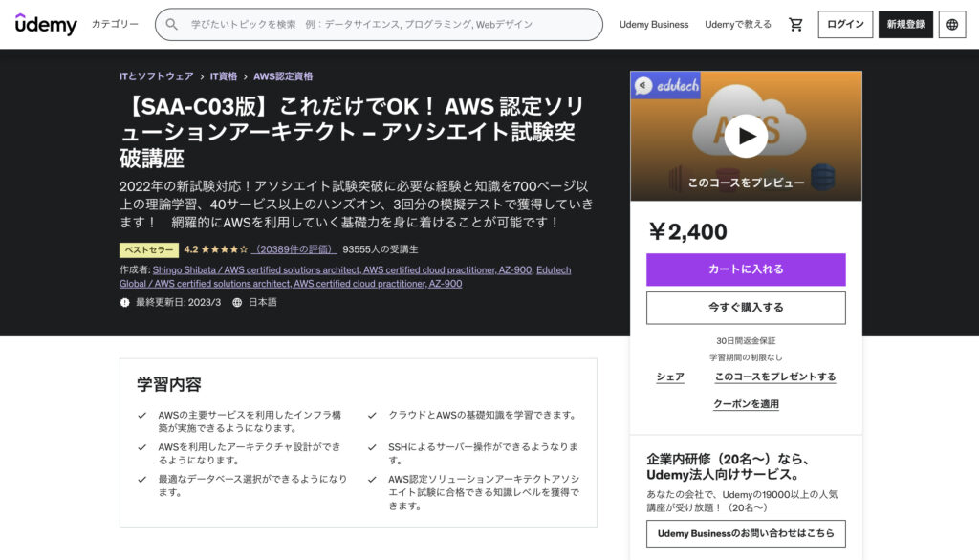Click the 企業内研修（20名〜）なら heading
979x560 pixels.
pyautogui.click(x=729, y=467)
